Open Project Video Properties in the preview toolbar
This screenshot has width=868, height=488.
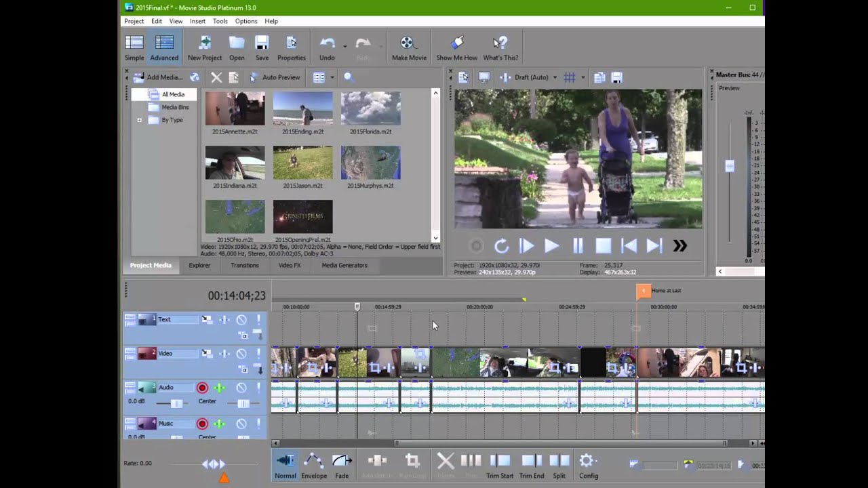(x=463, y=77)
